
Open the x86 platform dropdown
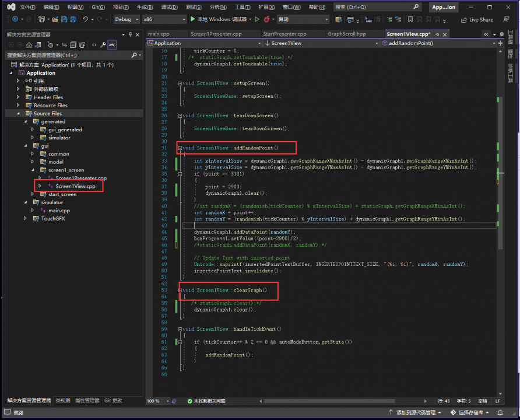point(164,19)
